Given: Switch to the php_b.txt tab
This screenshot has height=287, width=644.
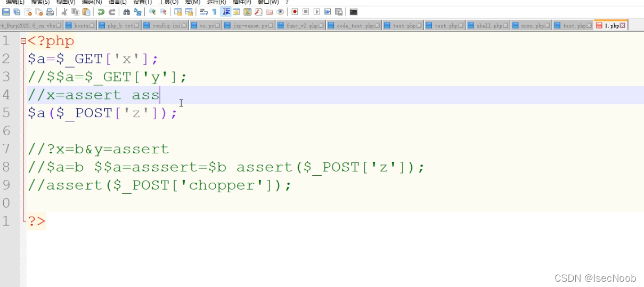Looking at the screenshot, I should coord(119,26).
